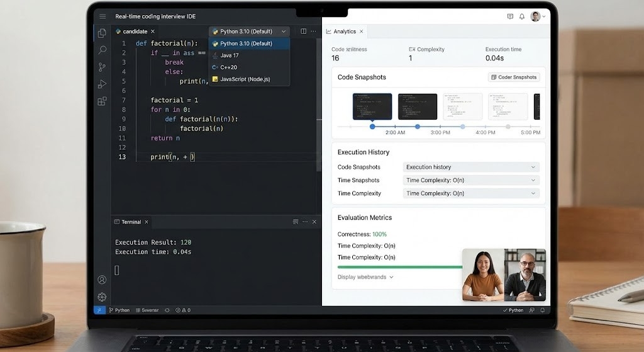Image resolution: width=644 pixels, height=352 pixels.
Task: Open the Run and Debug icon
Action: [x=101, y=84]
